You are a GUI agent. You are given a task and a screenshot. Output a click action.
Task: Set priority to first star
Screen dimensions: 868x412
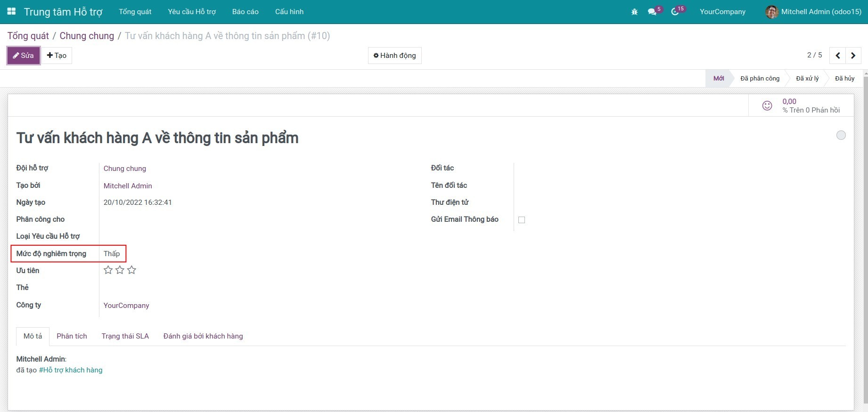click(x=108, y=270)
